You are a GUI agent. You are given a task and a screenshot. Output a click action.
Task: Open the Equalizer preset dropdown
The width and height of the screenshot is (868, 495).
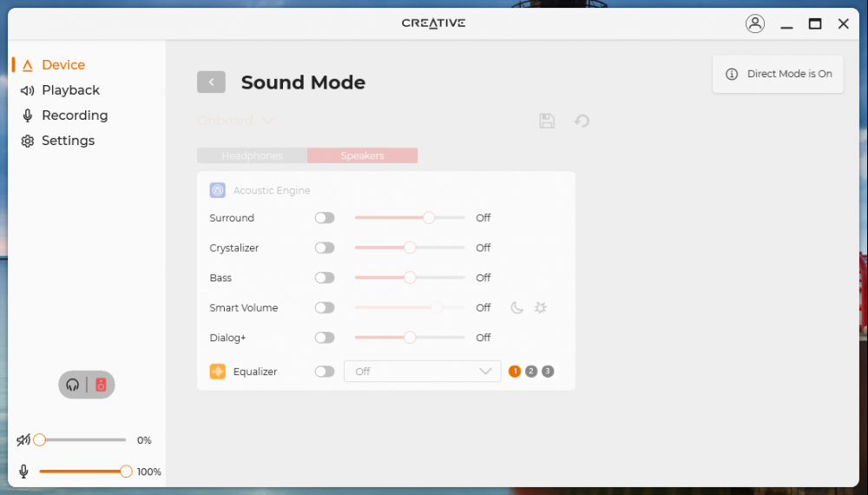[x=422, y=372]
